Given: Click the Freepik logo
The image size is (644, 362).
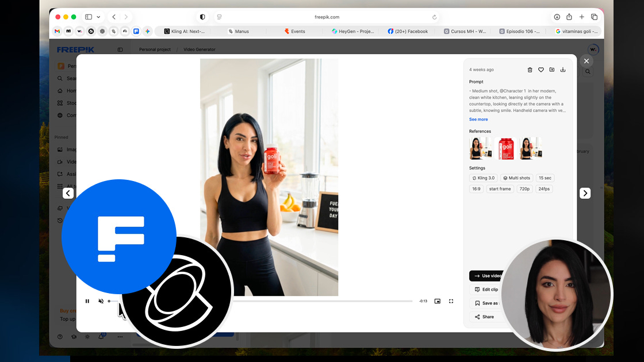Looking at the screenshot, I should [x=75, y=49].
